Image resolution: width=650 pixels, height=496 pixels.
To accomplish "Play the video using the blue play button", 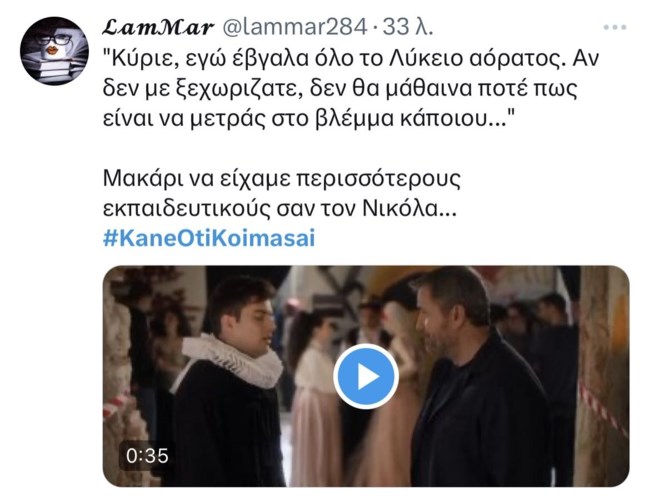I will pyautogui.click(x=366, y=376).
